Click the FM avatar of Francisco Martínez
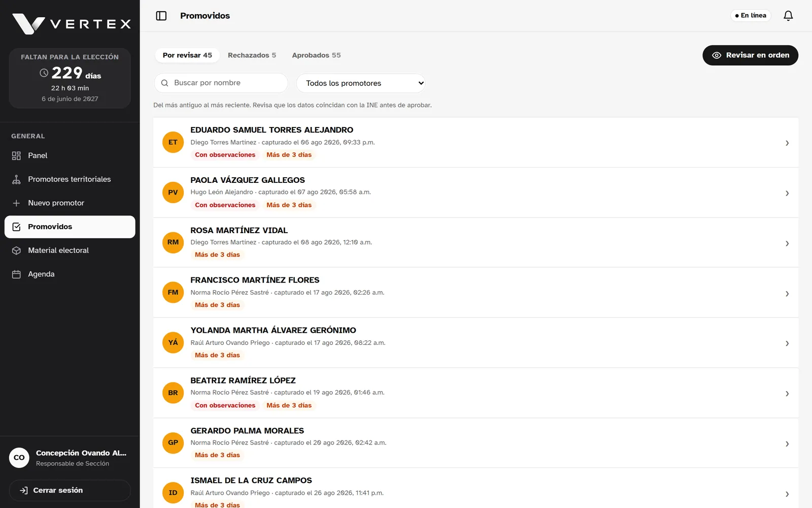The width and height of the screenshot is (812, 508). [x=173, y=293]
